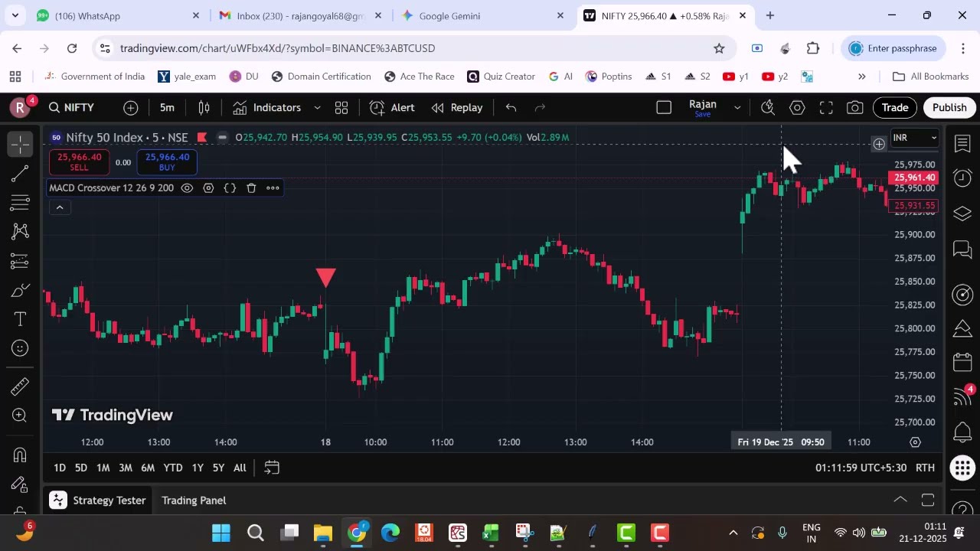980x551 pixels.
Task: Open the patterns drawing tool
Action: click(x=21, y=231)
